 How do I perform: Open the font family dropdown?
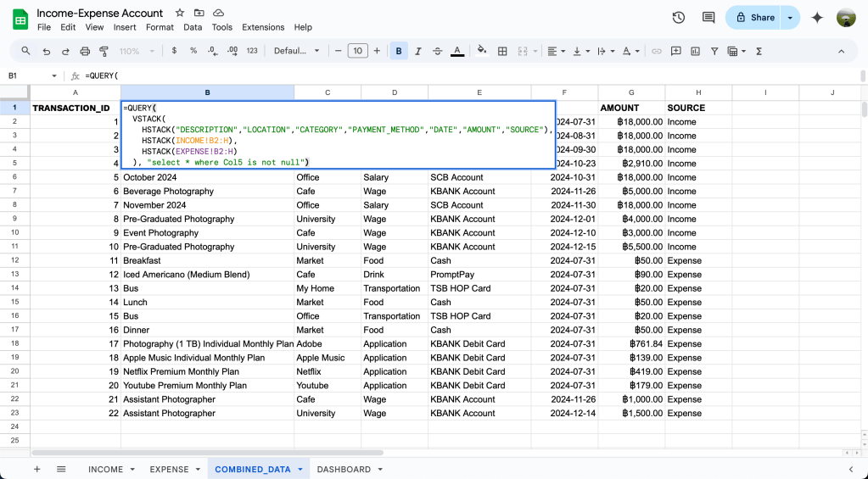pyautogui.click(x=297, y=51)
